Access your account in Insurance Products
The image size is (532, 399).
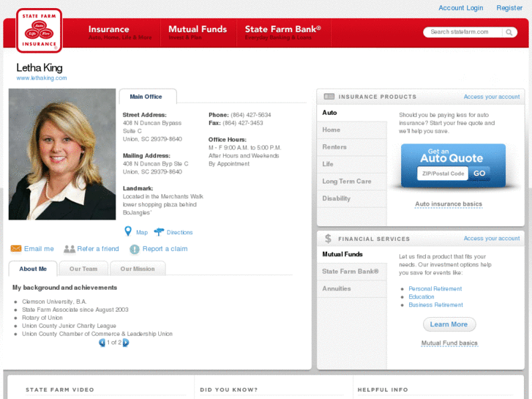pyautogui.click(x=492, y=97)
